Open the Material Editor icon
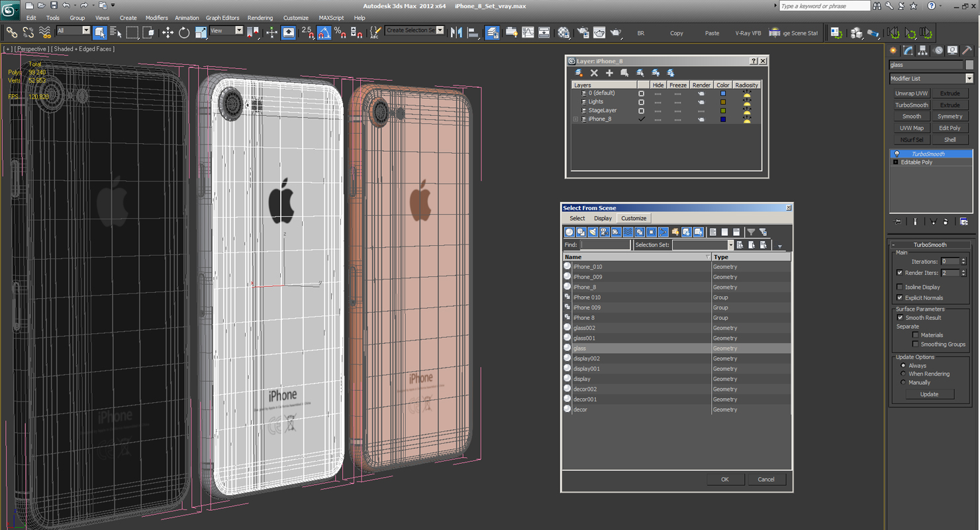 563,32
